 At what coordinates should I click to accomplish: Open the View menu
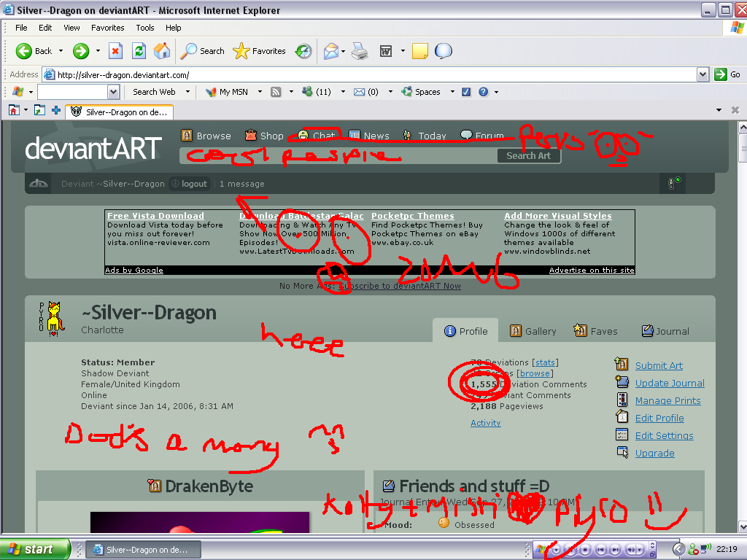[71, 28]
